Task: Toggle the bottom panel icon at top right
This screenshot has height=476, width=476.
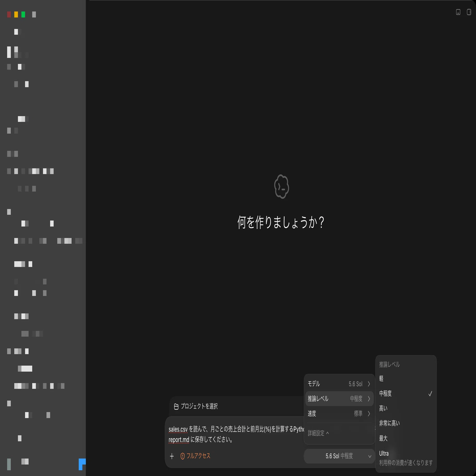Action: [x=458, y=12]
